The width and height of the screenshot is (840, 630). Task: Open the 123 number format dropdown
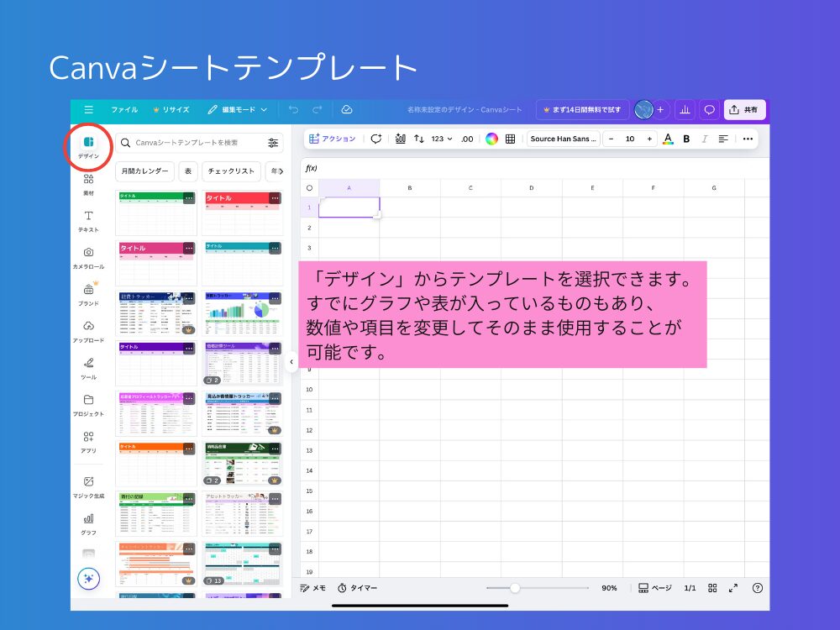click(441, 139)
